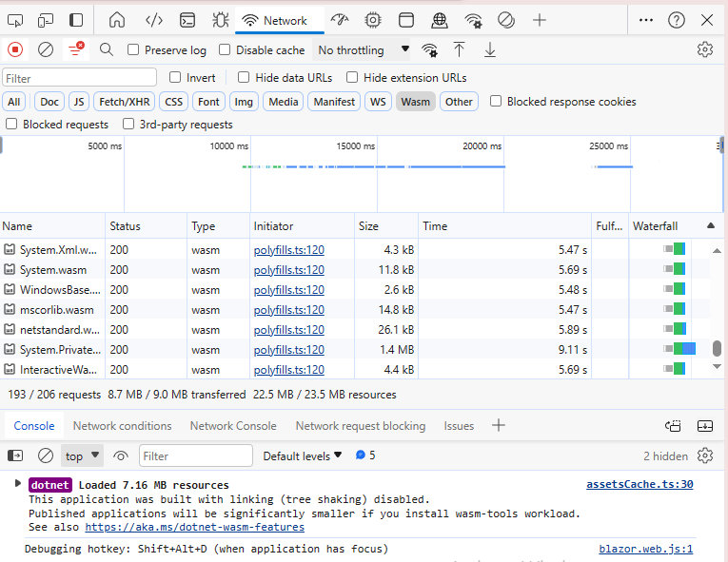Expand the dotnet console message

coord(18,484)
